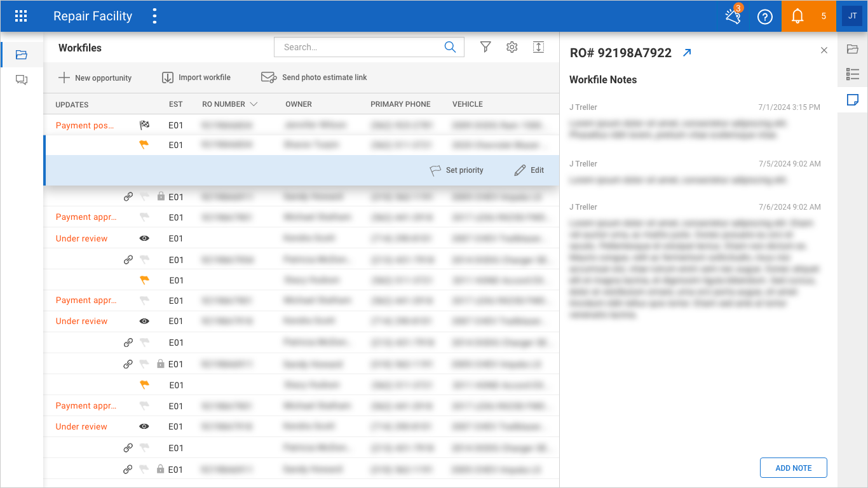Viewport: 868px width, 488px height.
Task: Click New opportunity
Action: [x=95, y=78]
